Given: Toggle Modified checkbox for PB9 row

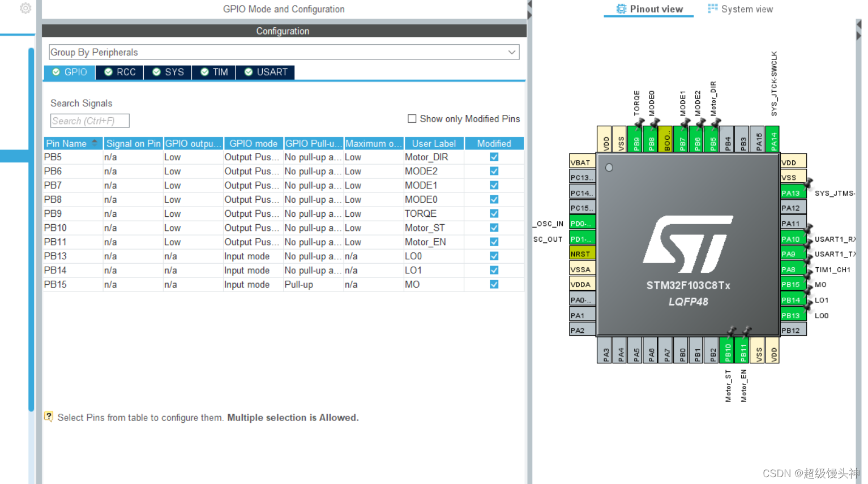Looking at the screenshot, I should (x=494, y=213).
